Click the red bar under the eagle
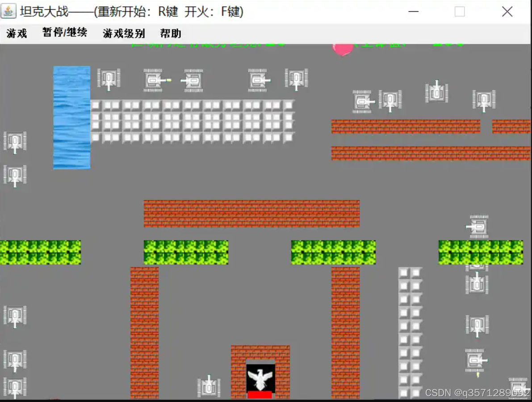The height and width of the screenshot is (402, 532). [x=260, y=395]
